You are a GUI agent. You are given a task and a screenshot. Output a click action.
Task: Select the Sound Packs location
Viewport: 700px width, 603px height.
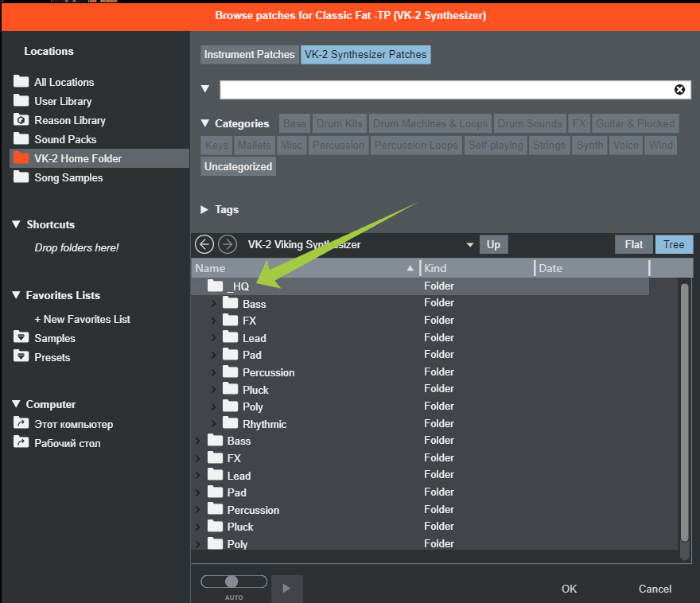[x=99, y=139]
